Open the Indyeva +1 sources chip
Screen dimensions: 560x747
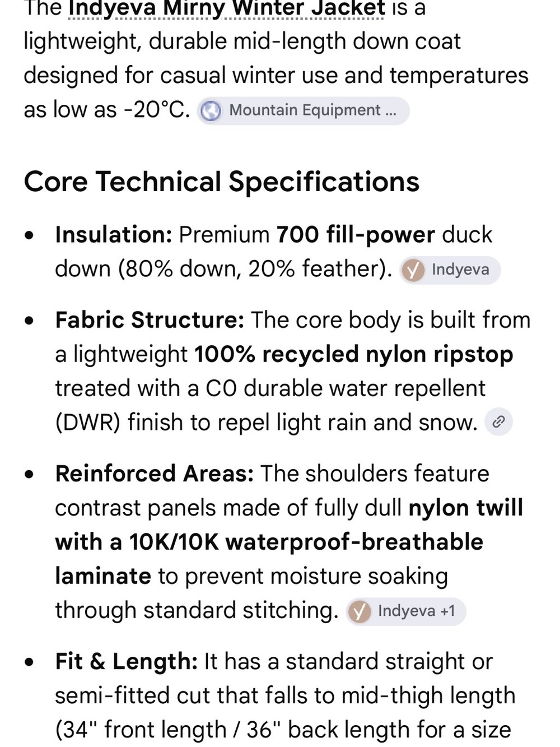(x=405, y=611)
